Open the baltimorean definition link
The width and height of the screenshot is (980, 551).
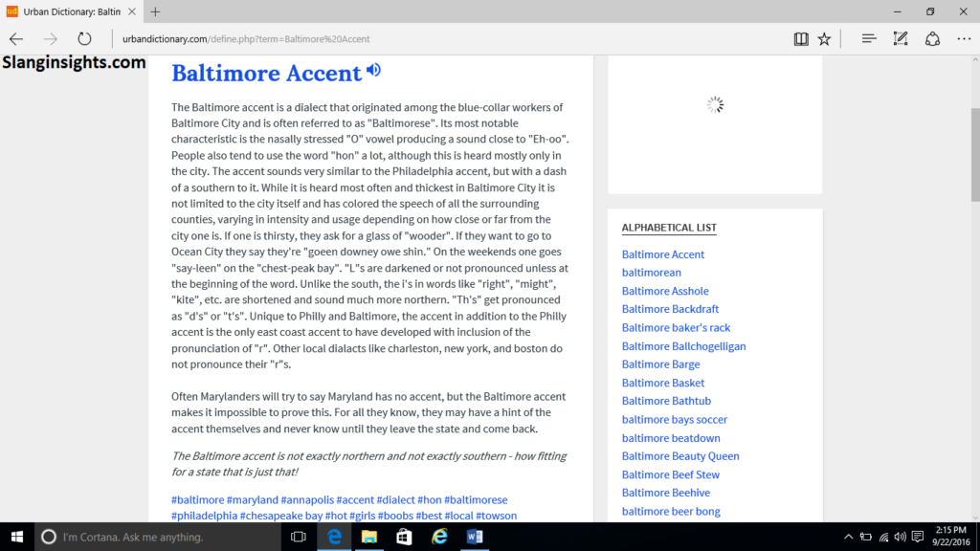coord(651,273)
